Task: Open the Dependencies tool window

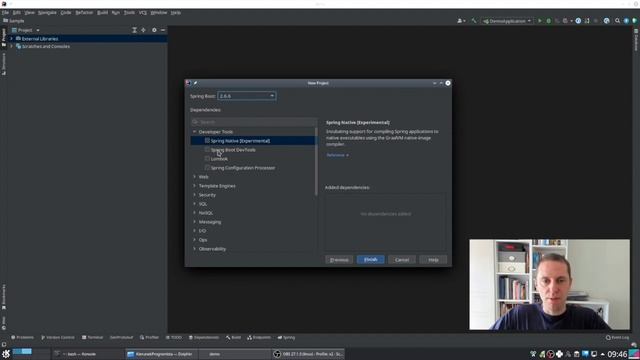Action: click(204, 338)
